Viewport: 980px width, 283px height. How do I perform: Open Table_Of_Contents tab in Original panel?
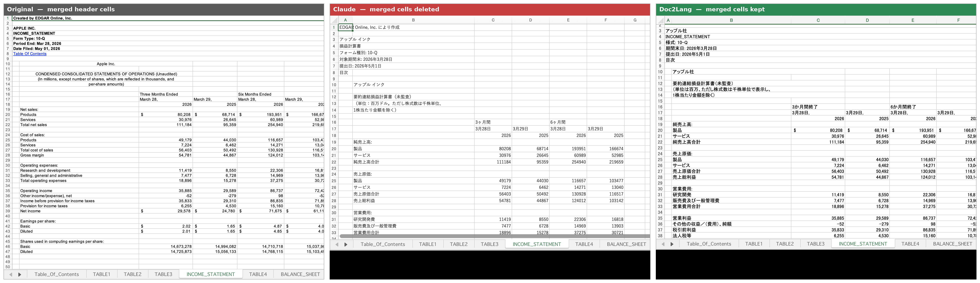pos(57,274)
